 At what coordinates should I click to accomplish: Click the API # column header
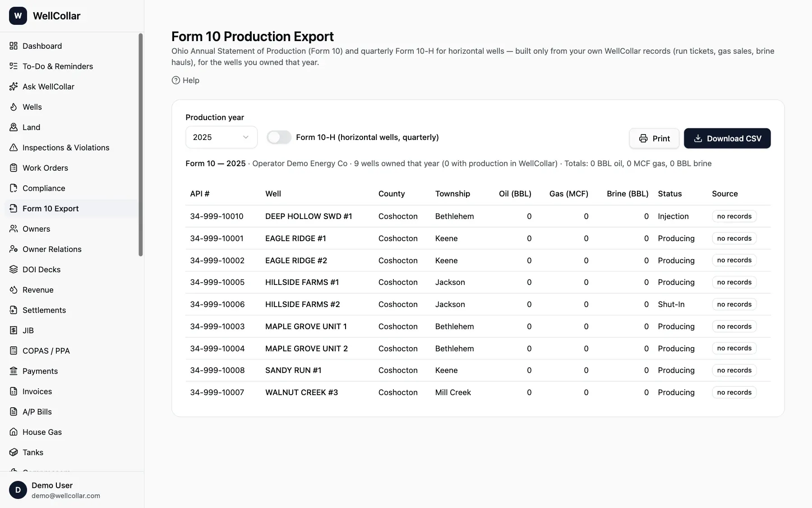tap(200, 194)
